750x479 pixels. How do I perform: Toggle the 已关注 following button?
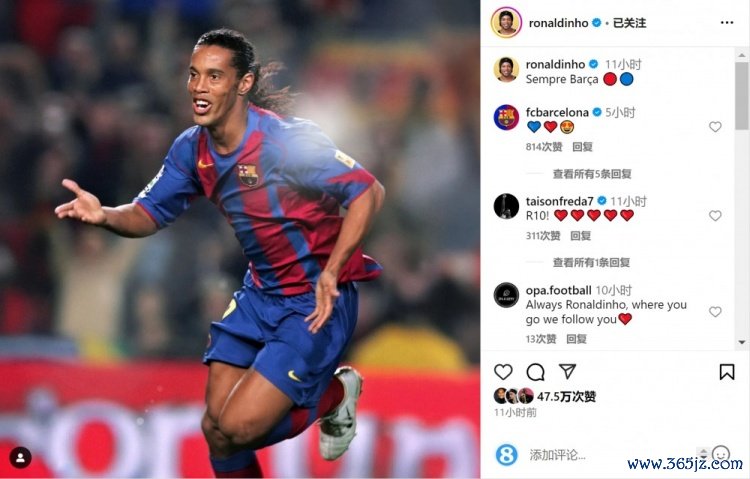coord(629,23)
